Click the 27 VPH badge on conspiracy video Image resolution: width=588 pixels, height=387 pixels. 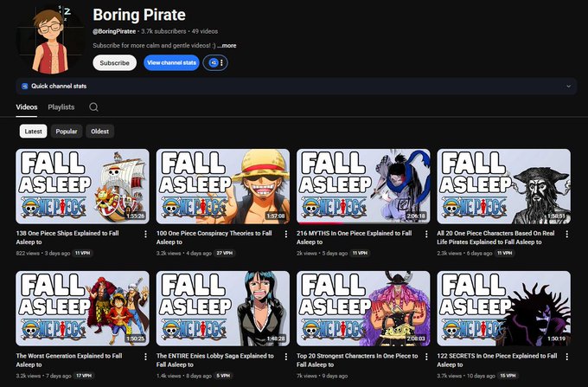(224, 254)
